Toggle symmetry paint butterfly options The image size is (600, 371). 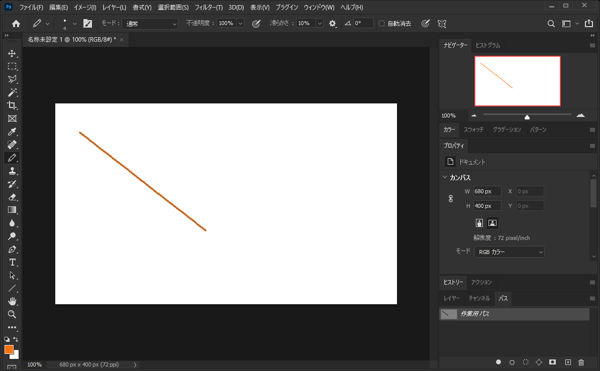coord(442,24)
